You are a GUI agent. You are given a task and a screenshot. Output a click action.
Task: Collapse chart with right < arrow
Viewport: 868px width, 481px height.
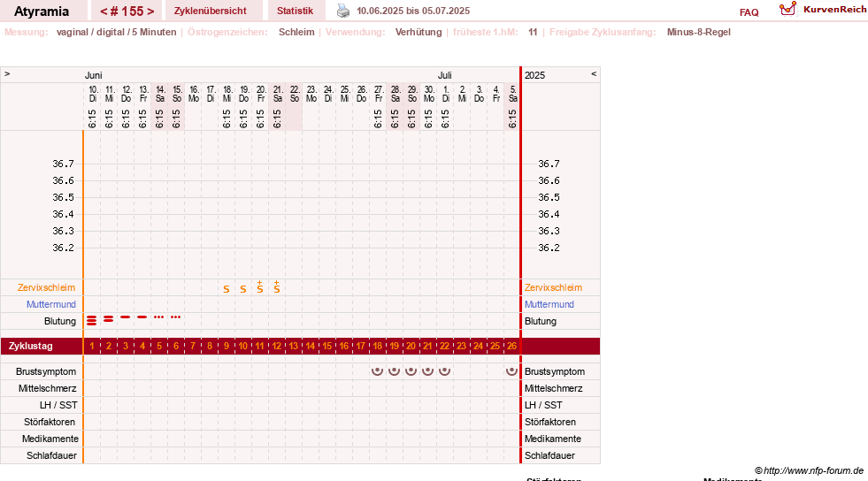594,73
